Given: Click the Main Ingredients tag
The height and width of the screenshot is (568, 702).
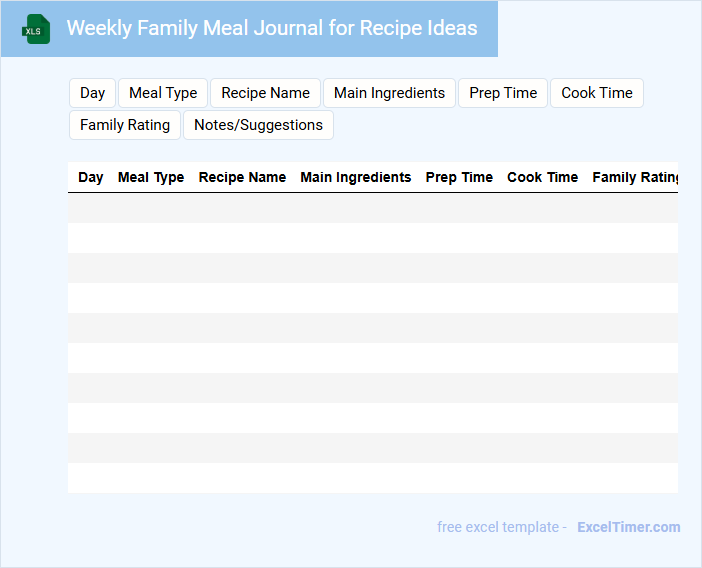Looking at the screenshot, I should pos(389,93).
